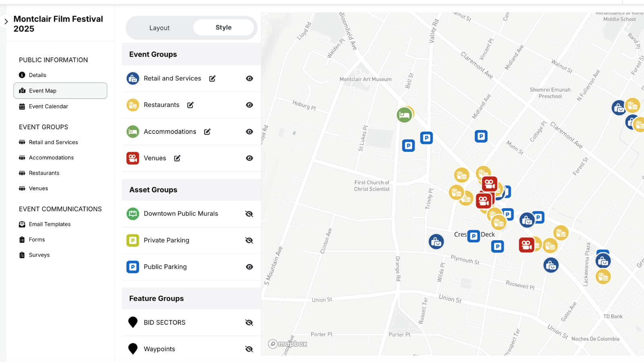Show the Private Parking layer
Screen dimensions: 644x362
pos(250,241)
